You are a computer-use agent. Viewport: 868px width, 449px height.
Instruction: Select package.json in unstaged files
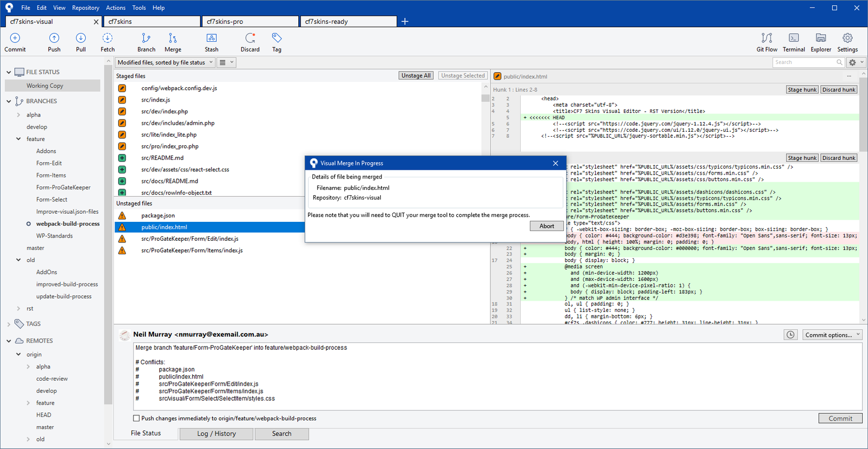(x=158, y=216)
